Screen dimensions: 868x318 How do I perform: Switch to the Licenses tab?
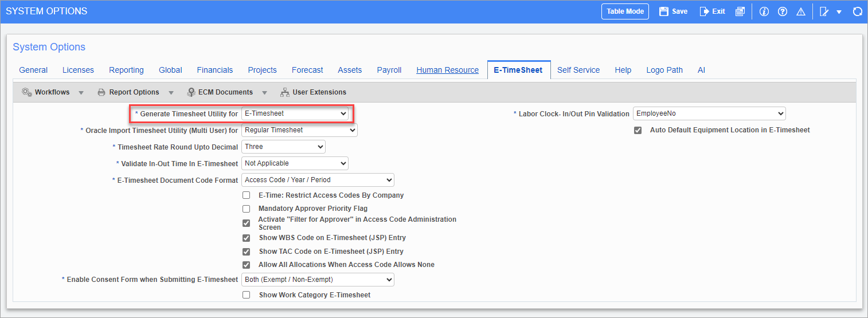pyautogui.click(x=78, y=70)
